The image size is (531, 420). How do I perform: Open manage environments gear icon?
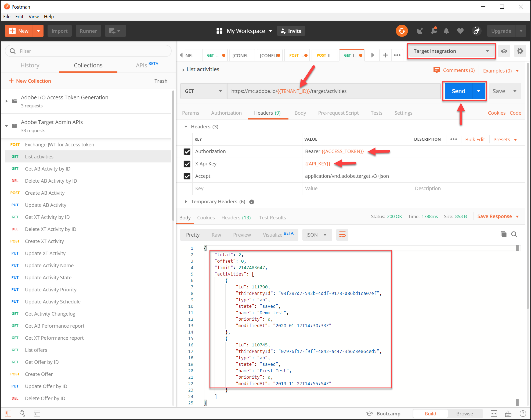click(520, 51)
